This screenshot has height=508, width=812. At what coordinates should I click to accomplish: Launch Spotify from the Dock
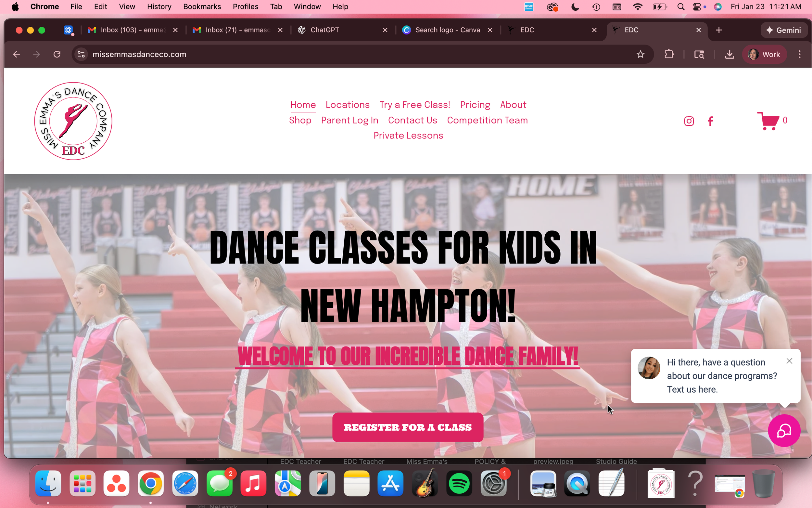click(x=459, y=484)
